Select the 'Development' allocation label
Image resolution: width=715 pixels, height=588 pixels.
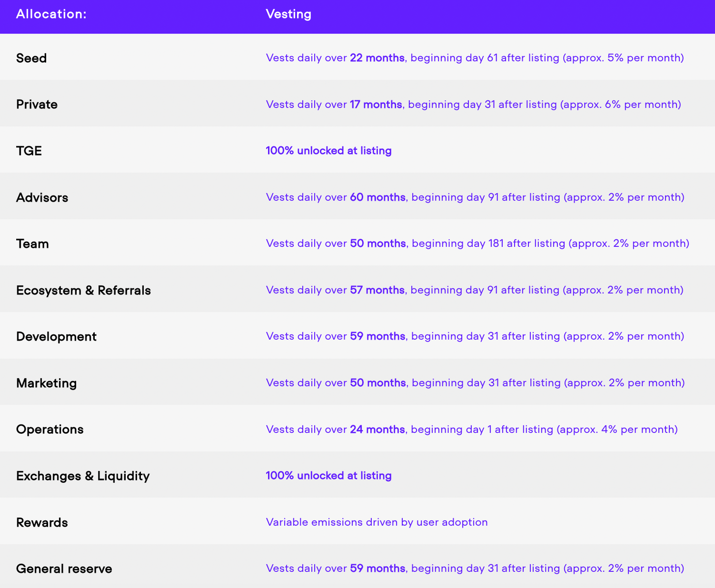[56, 336]
